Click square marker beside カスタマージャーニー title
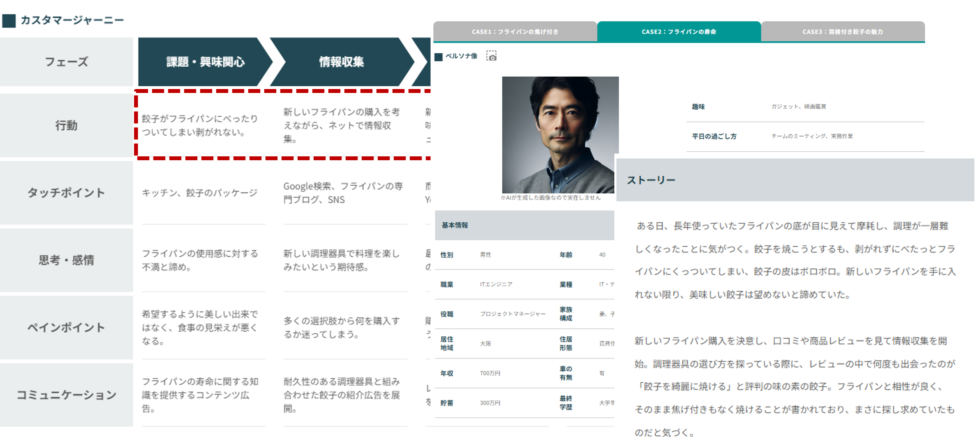Image resolution: width=980 pixels, height=448 pixels. point(9,21)
